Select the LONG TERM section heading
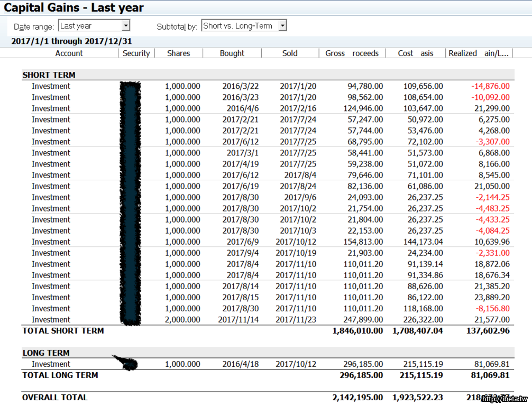This screenshot has height=406, width=532. pyautogui.click(x=46, y=353)
